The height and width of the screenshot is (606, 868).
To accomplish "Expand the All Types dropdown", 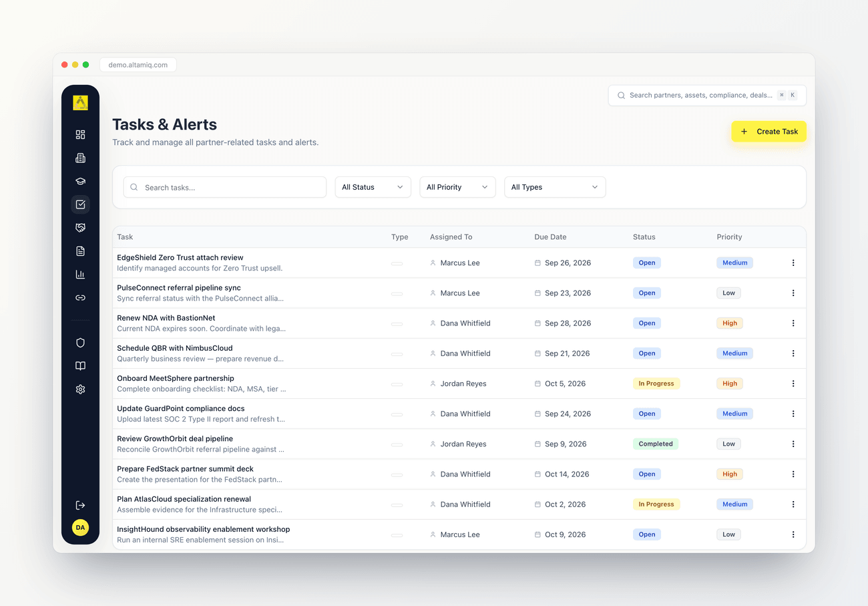I will click(555, 187).
